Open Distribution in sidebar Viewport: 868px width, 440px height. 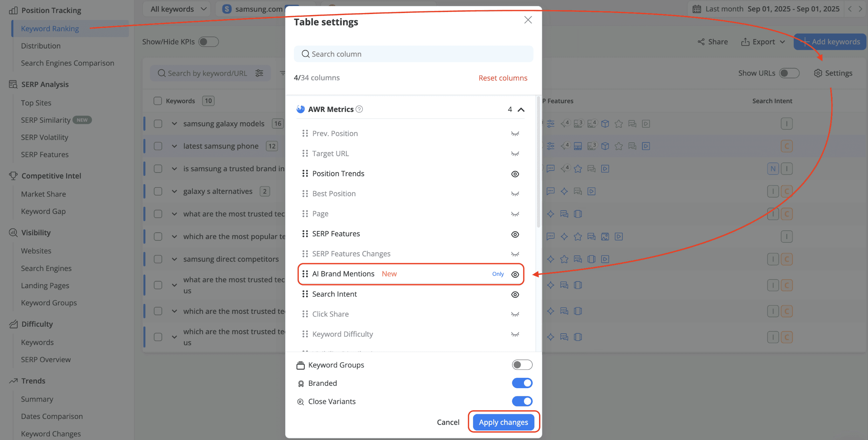41,46
